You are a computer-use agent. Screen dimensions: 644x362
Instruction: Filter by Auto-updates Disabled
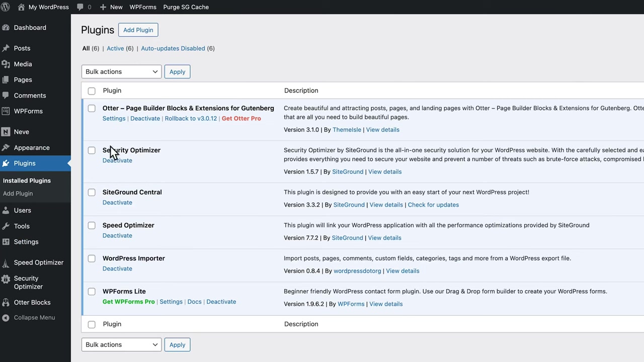[x=173, y=48]
